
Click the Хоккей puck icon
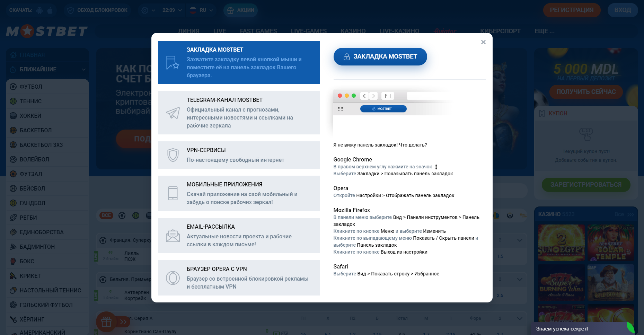[x=13, y=116]
